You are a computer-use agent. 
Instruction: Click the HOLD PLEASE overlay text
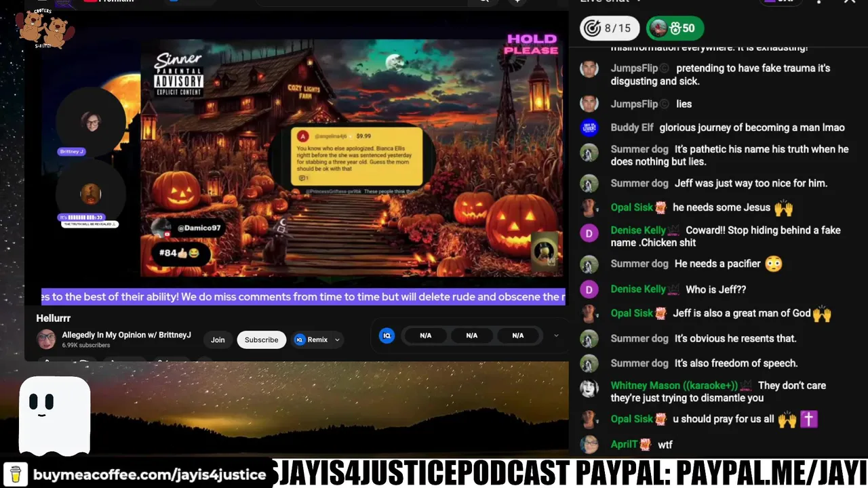(532, 44)
